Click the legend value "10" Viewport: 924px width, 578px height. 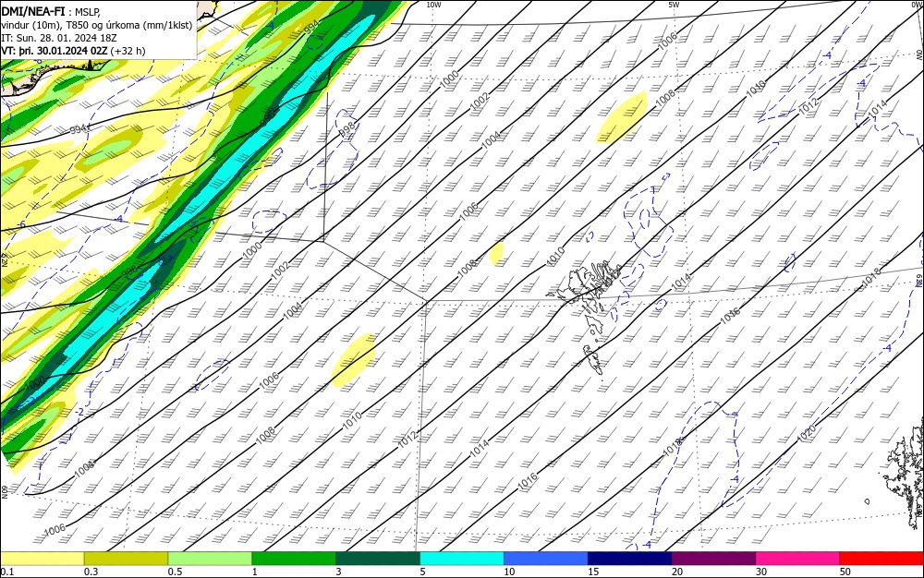click(x=509, y=572)
